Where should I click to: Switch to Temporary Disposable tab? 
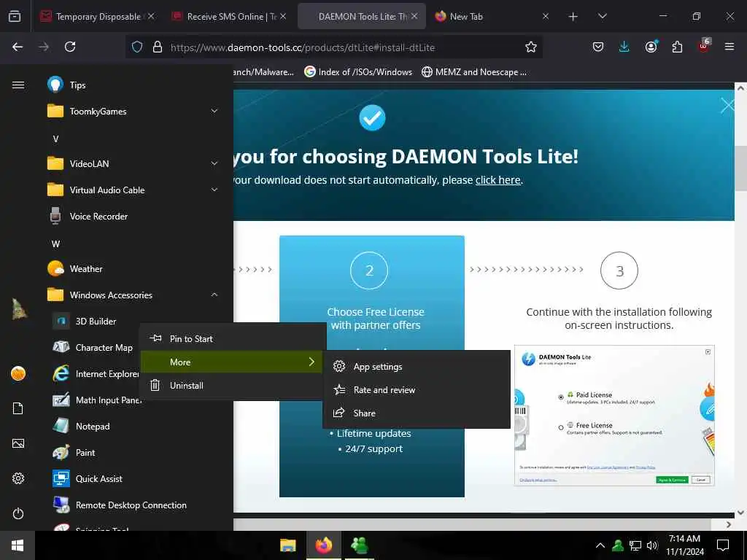pos(97,17)
